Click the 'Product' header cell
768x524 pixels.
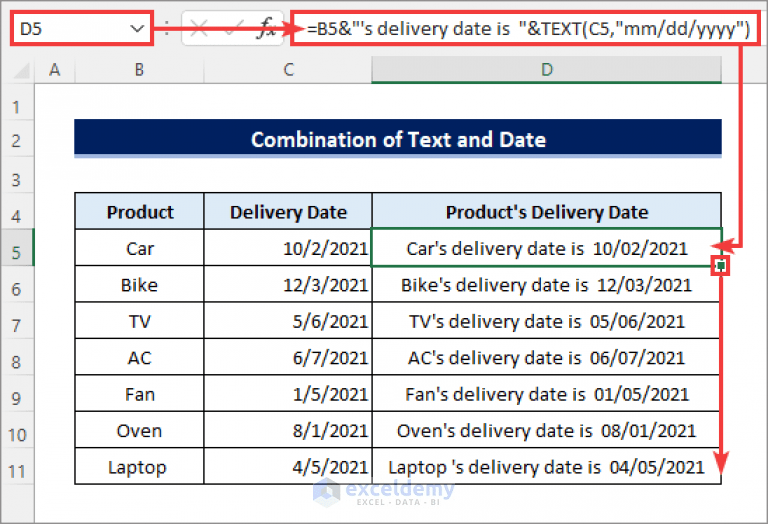140,212
